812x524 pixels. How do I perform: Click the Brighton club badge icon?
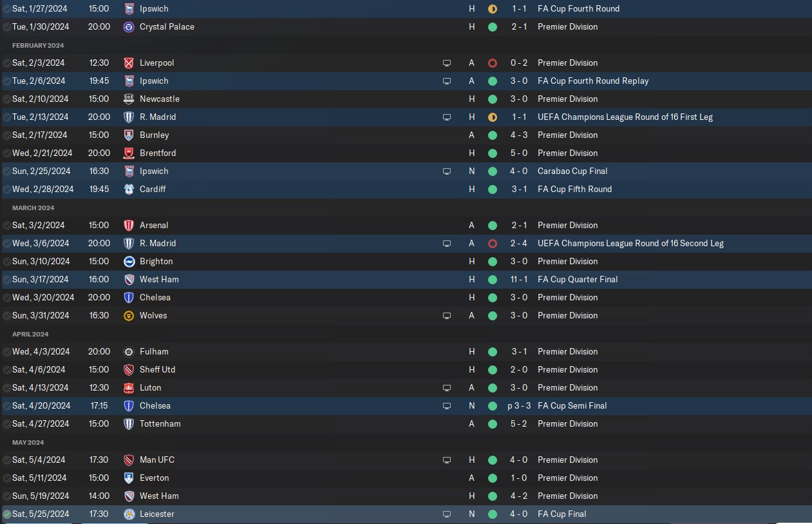tap(129, 261)
